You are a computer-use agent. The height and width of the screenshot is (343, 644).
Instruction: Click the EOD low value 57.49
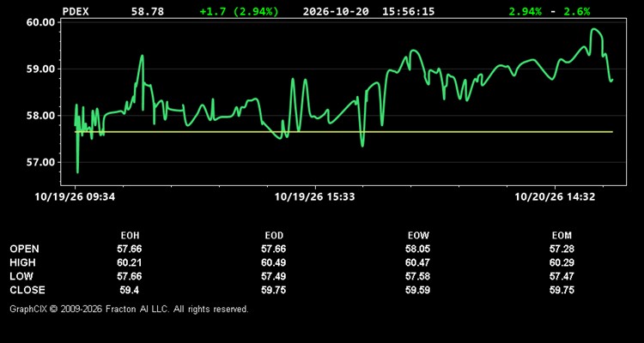[x=274, y=276]
